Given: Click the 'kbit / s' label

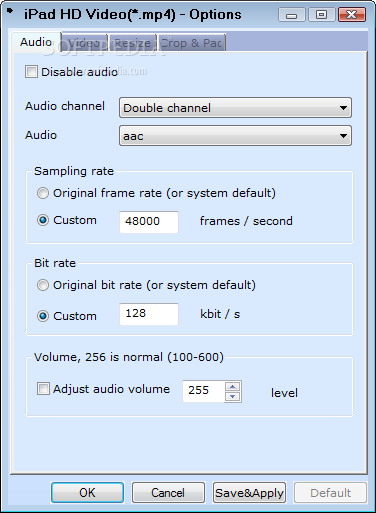Looking at the screenshot, I should [220, 314].
